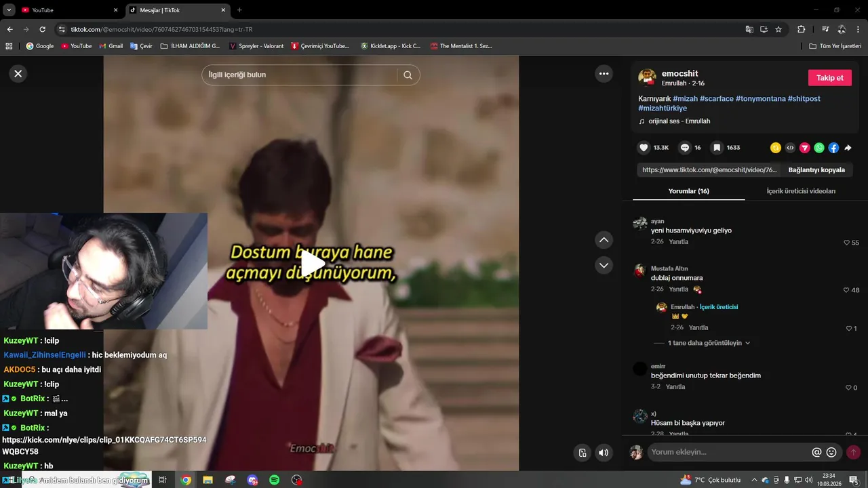Screen dimensions: 868x488
Task: Open the Gmail bookmark
Action: tap(111, 46)
